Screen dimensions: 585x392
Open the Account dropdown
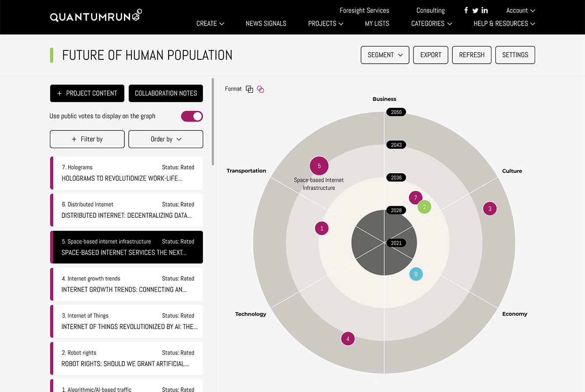click(520, 10)
